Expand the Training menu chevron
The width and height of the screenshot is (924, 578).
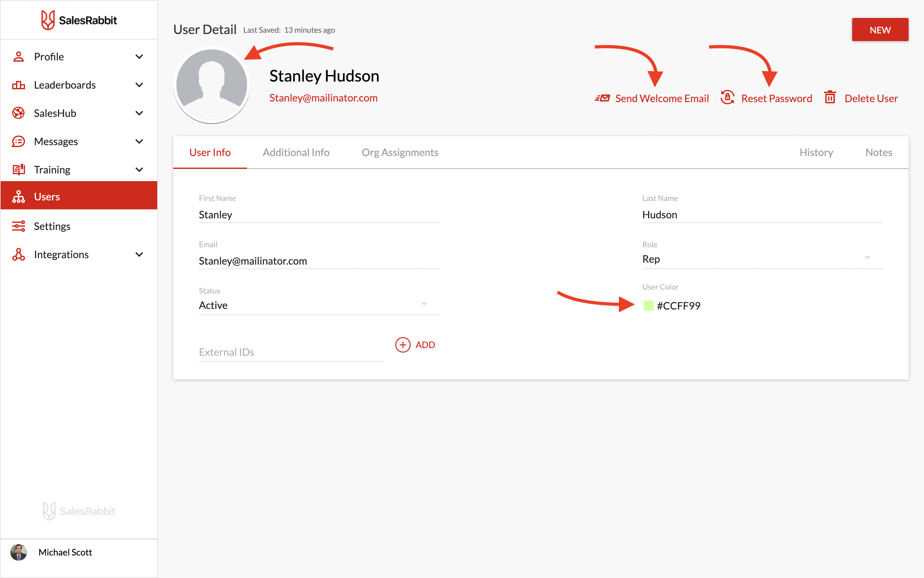tap(139, 169)
